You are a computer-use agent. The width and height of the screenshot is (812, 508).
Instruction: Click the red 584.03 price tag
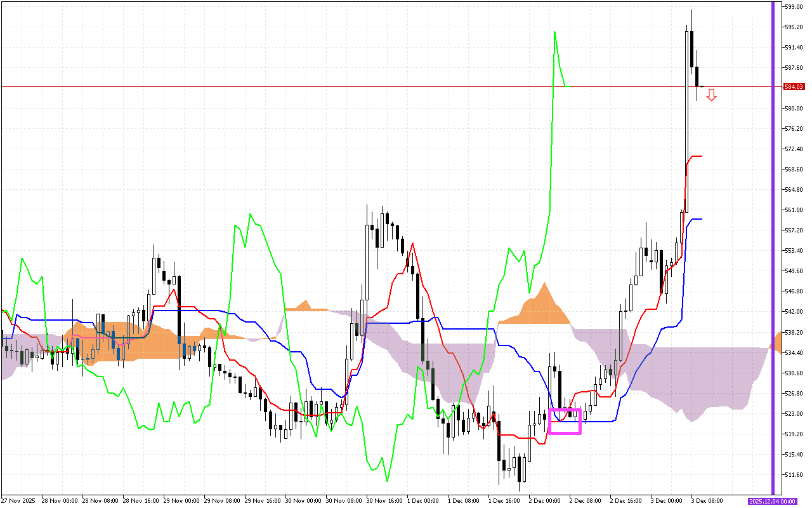pos(794,86)
